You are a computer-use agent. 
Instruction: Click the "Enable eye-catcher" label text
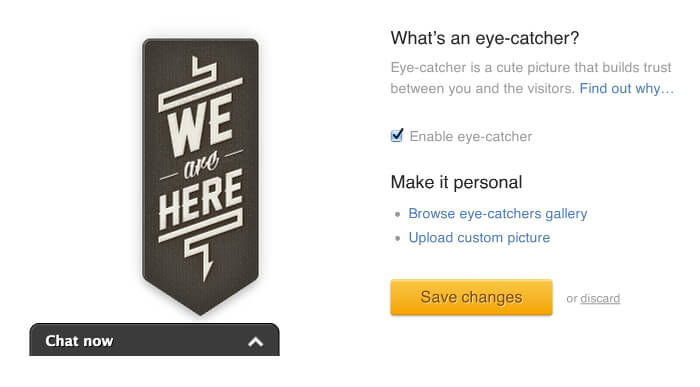471,137
